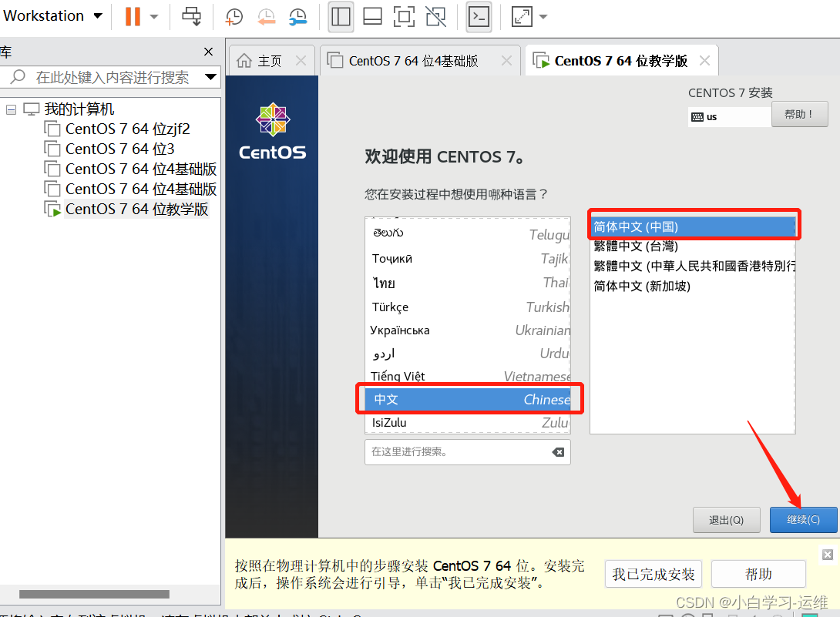This screenshot has width=840, height=617.
Task: Close the 主页 tab
Action: [301, 61]
